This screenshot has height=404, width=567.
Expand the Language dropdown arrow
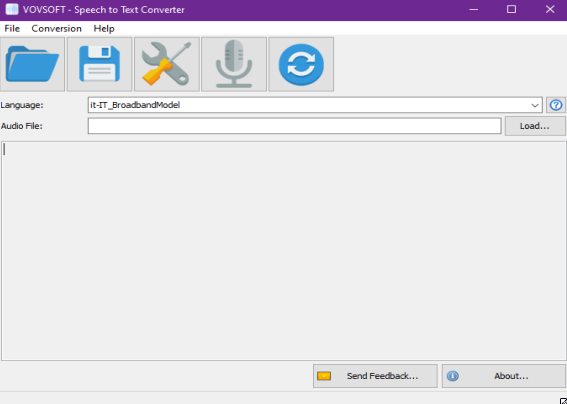click(534, 105)
